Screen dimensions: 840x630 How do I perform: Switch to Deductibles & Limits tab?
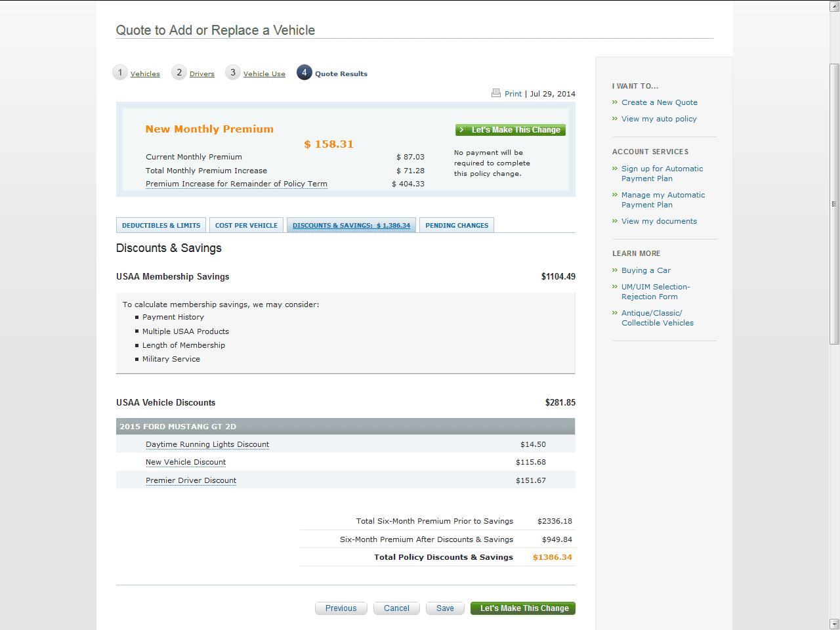pyautogui.click(x=161, y=225)
